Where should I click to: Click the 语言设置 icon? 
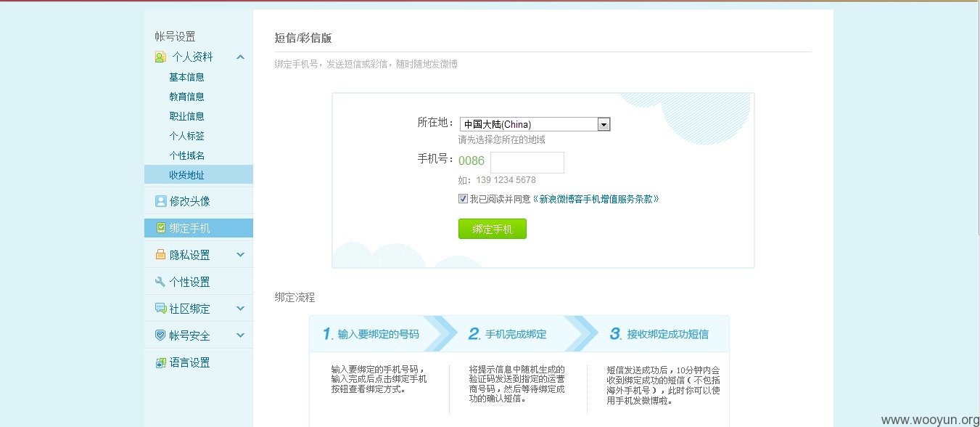pos(160,362)
